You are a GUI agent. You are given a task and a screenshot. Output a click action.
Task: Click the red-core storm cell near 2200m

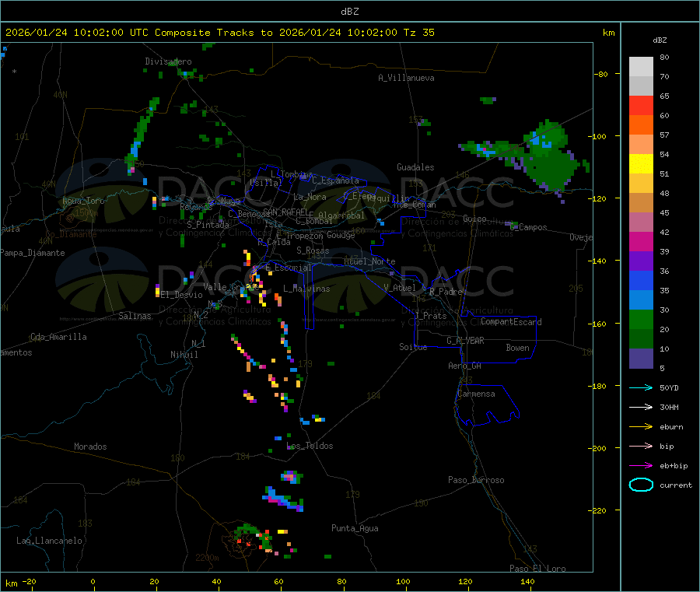(253, 539)
